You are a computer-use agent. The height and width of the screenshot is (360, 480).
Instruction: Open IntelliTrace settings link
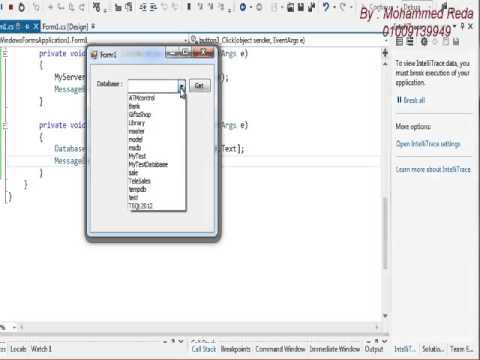pos(428,144)
